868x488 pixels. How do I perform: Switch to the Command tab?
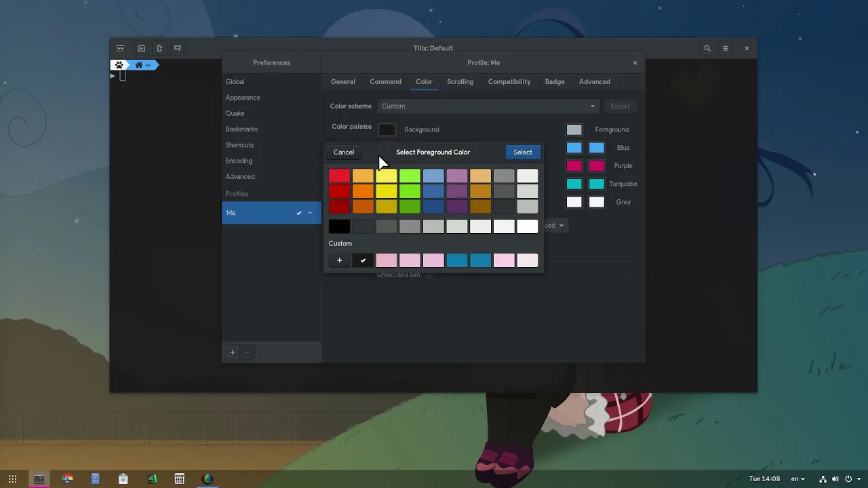click(x=385, y=81)
